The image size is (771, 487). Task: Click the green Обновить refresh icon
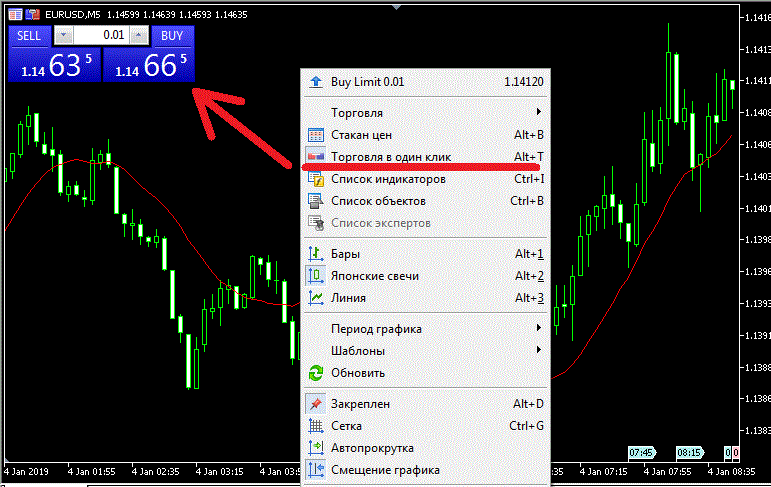pos(316,373)
